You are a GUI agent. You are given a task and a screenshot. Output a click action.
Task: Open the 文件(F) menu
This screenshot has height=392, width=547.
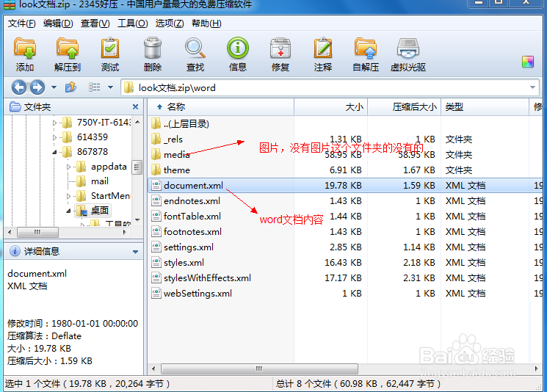point(21,23)
